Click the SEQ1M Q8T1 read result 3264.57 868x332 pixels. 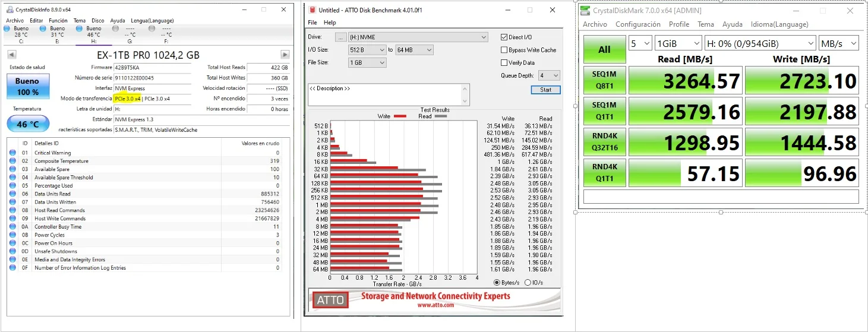pos(685,80)
